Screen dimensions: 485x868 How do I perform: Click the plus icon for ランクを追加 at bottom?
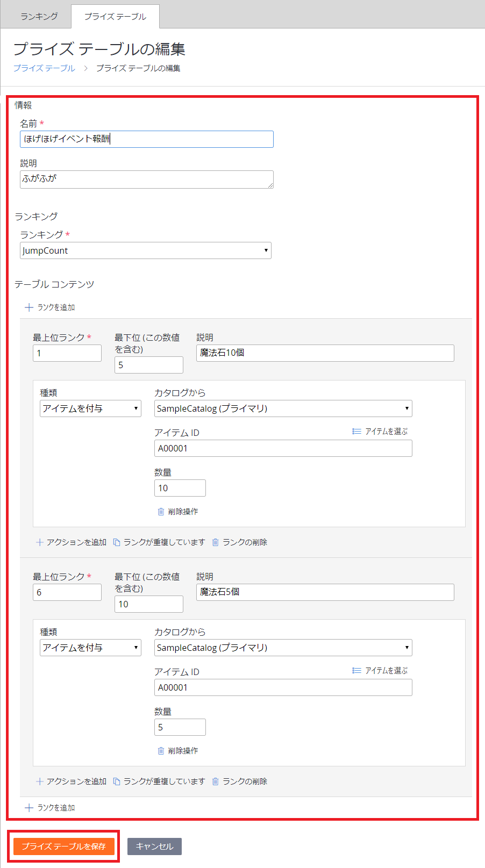pyautogui.click(x=29, y=808)
